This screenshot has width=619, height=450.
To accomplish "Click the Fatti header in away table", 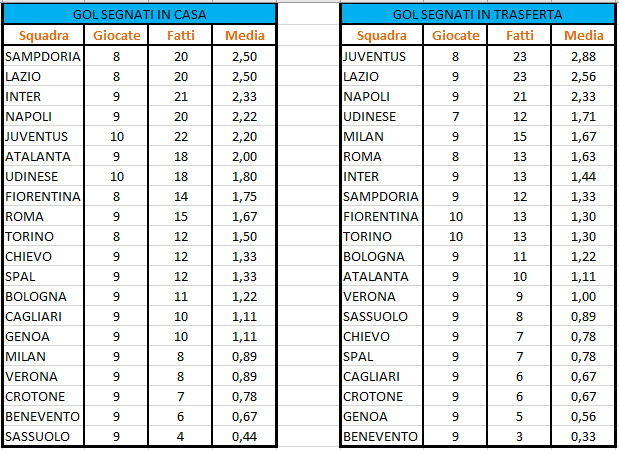I will (x=520, y=35).
